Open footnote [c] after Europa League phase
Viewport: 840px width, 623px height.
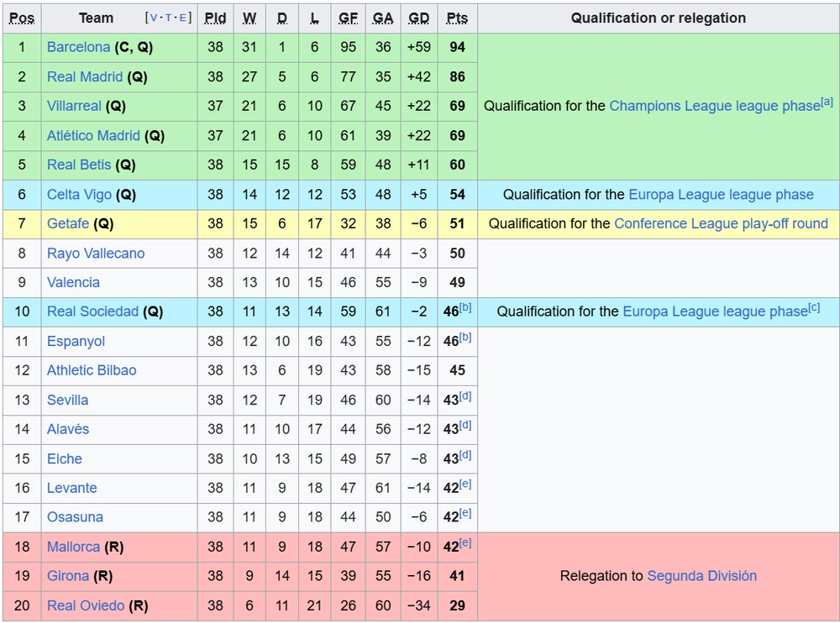814,307
